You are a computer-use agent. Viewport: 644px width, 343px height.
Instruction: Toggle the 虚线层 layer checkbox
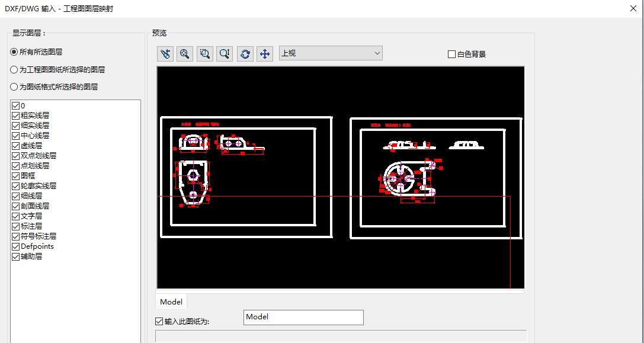click(15, 146)
